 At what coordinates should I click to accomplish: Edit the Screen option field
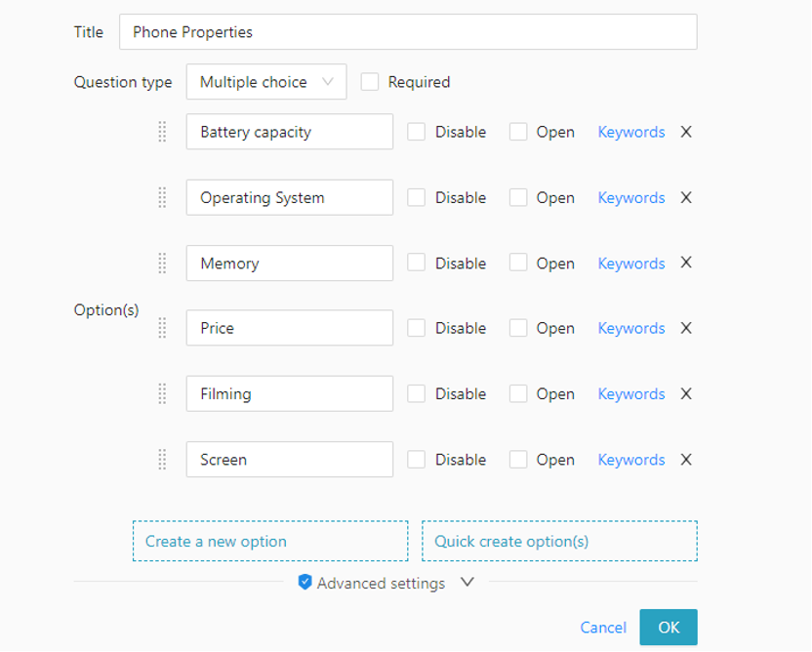(x=290, y=460)
